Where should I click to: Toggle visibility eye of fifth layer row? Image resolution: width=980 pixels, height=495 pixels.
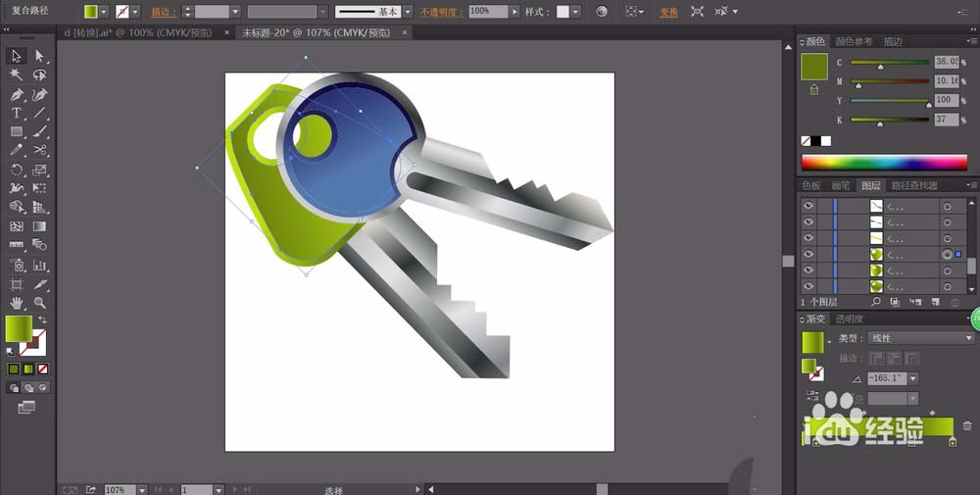pyautogui.click(x=808, y=271)
